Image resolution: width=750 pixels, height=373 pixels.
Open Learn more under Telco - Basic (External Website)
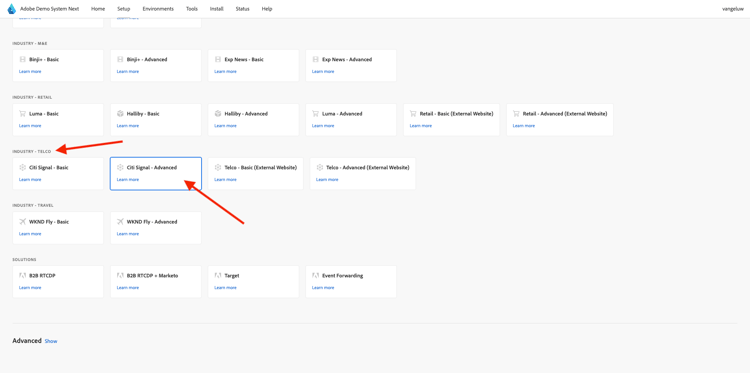click(x=225, y=180)
